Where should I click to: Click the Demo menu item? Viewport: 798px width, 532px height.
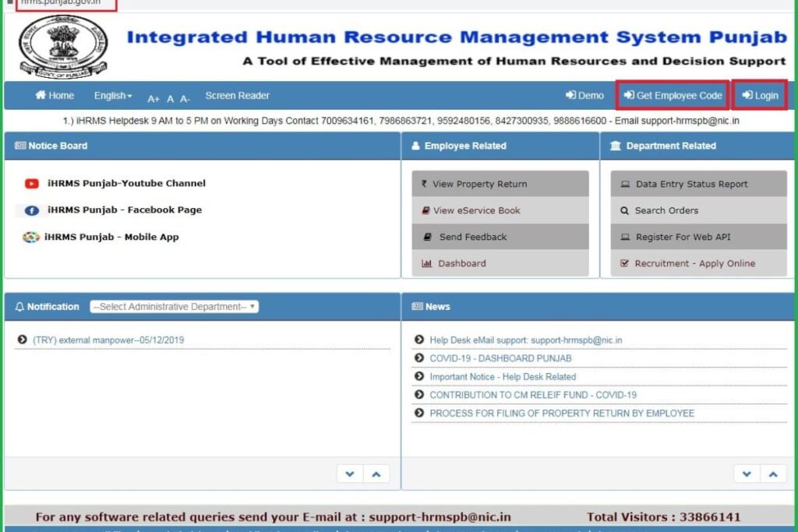click(x=584, y=95)
